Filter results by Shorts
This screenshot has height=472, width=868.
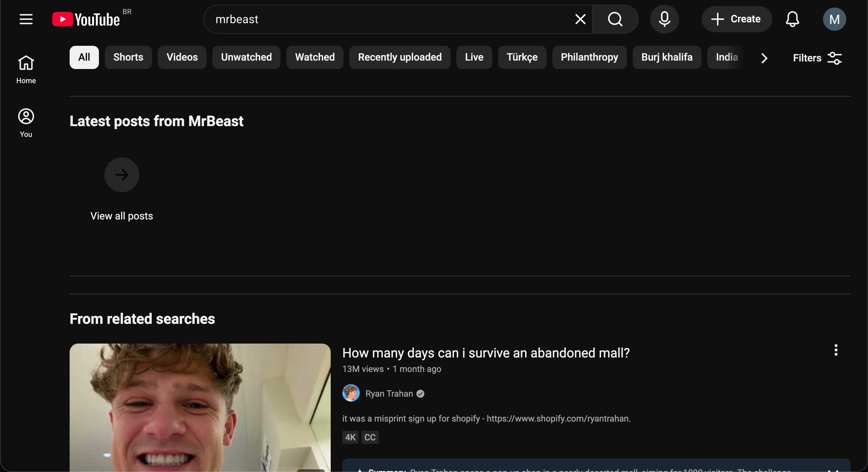[129, 57]
